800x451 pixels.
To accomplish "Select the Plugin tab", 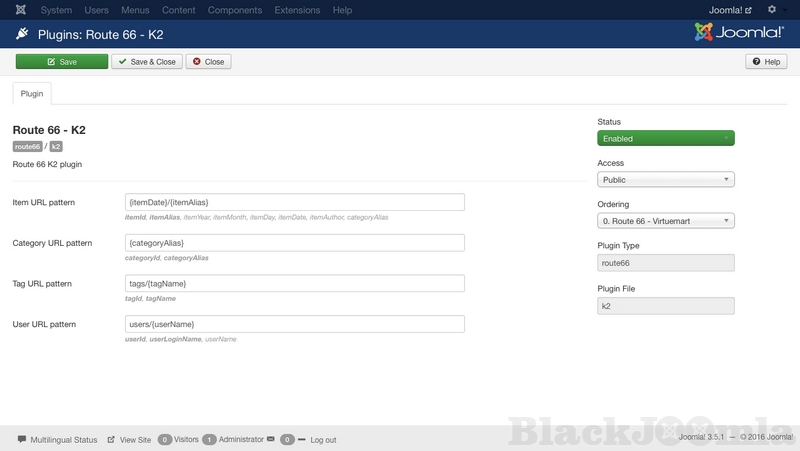I will 32,94.
